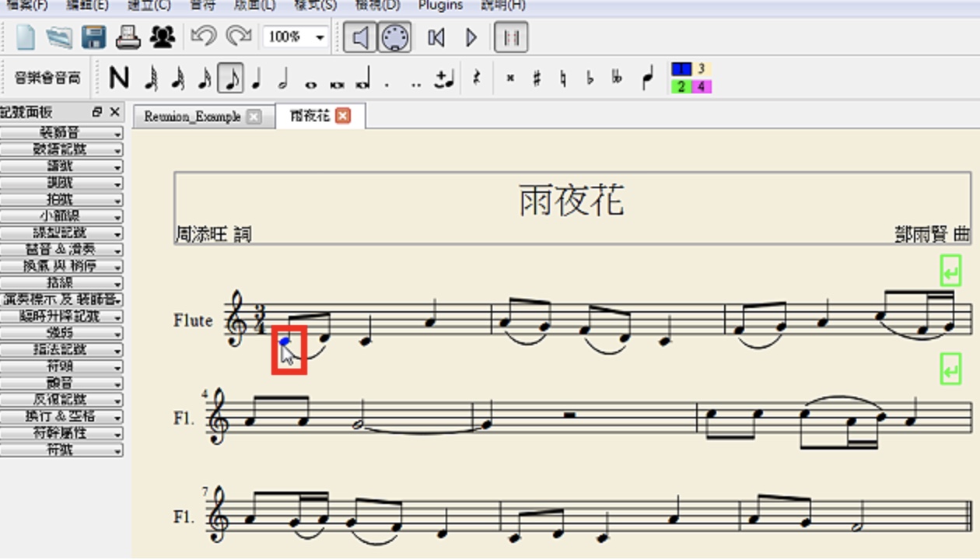Save the score with the floppy disk icon
This screenshot has width=980, height=560.
94,37
